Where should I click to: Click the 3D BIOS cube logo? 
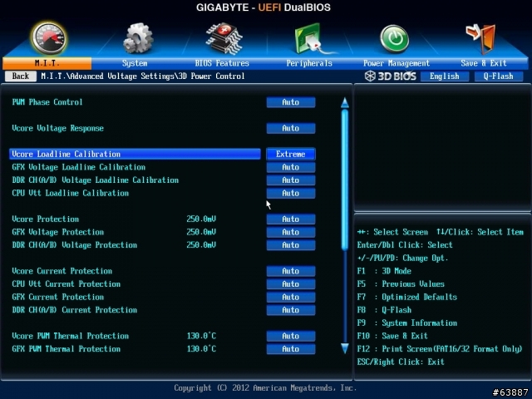click(370, 76)
